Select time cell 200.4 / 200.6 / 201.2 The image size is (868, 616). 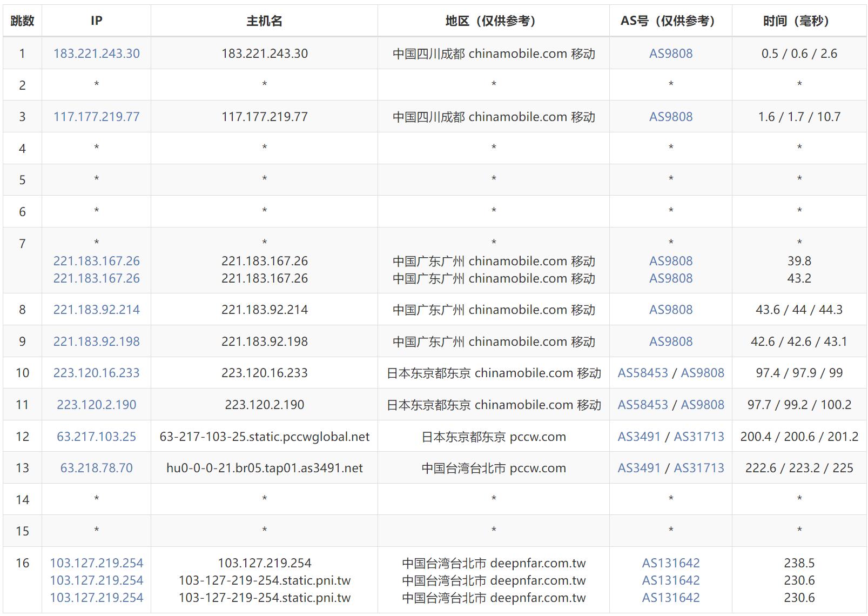799,437
